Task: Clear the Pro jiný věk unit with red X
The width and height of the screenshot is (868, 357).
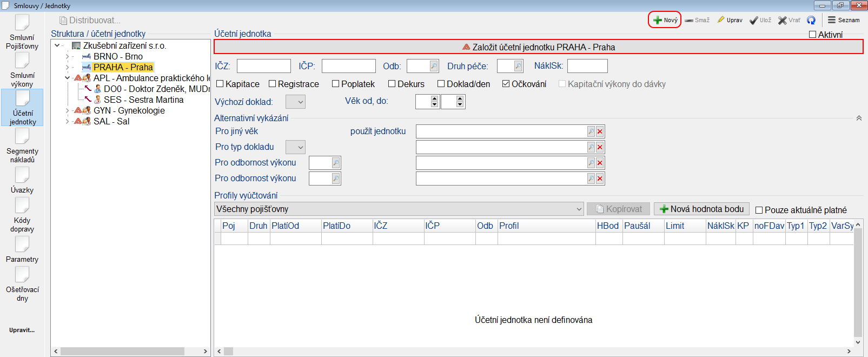Action: coord(600,131)
